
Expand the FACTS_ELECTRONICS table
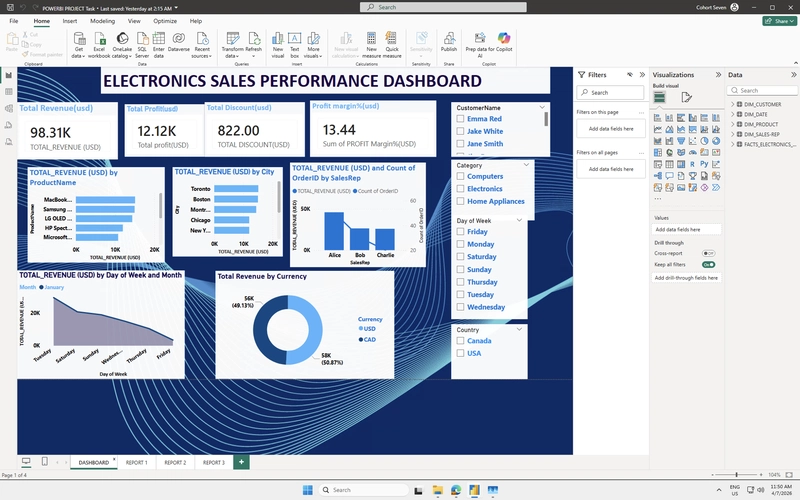(733, 144)
